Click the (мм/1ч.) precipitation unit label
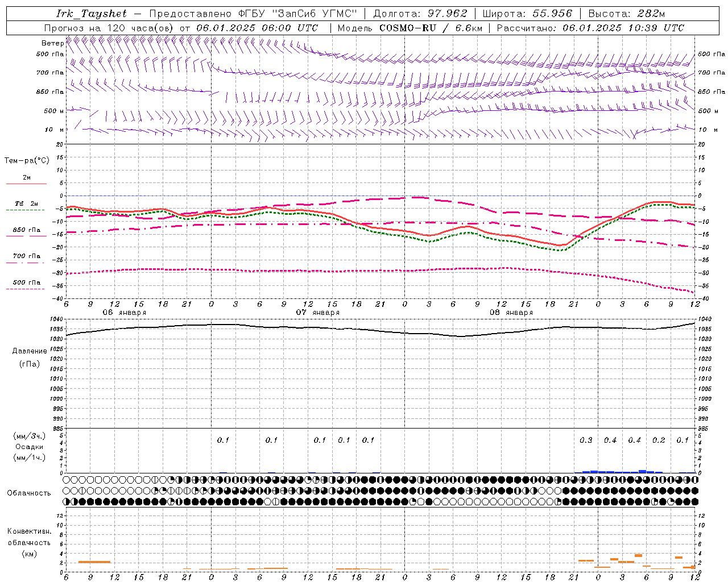This screenshot has height=582, width=728. 30,458
